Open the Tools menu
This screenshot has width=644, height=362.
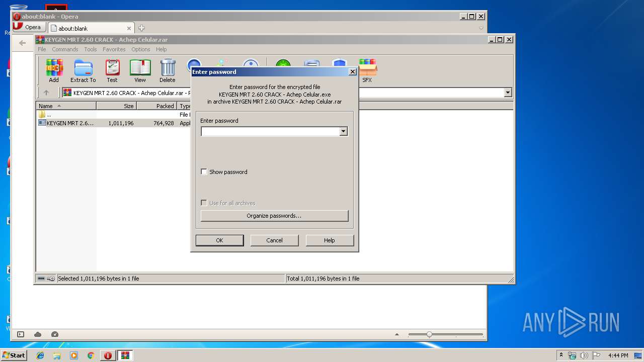pyautogui.click(x=91, y=49)
